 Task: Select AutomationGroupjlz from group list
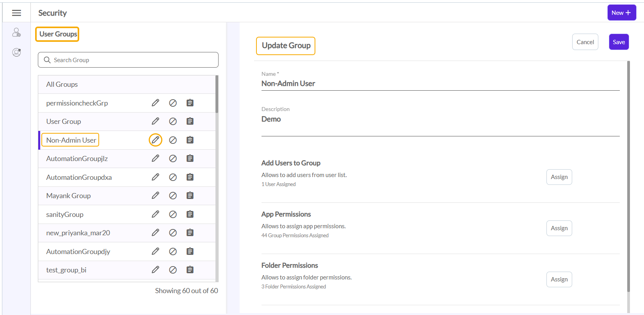pos(77,159)
